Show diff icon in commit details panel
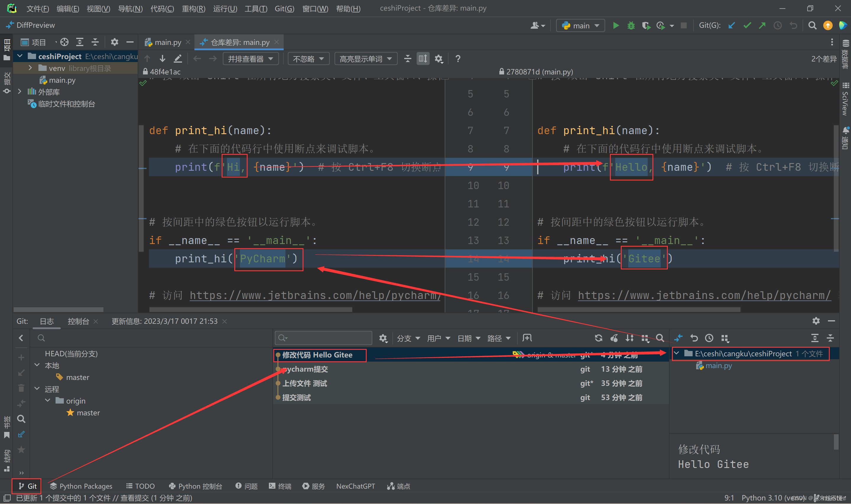The image size is (851, 504). (678, 338)
